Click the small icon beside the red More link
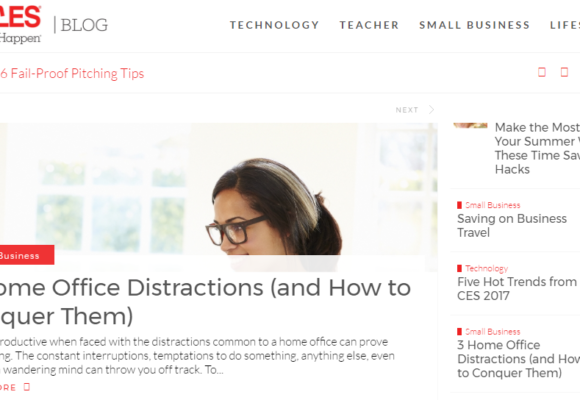This screenshot has height=400, width=580. pos(27,387)
